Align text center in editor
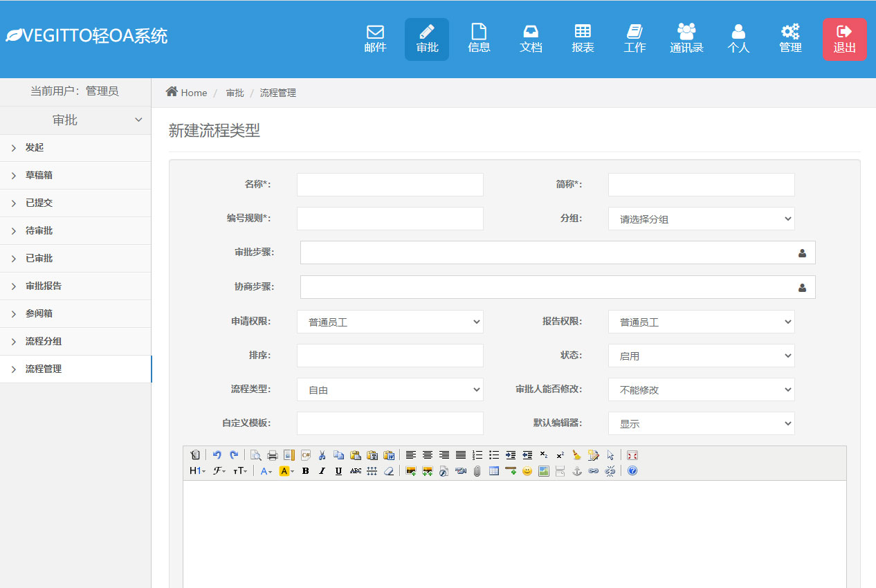 click(428, 455)
